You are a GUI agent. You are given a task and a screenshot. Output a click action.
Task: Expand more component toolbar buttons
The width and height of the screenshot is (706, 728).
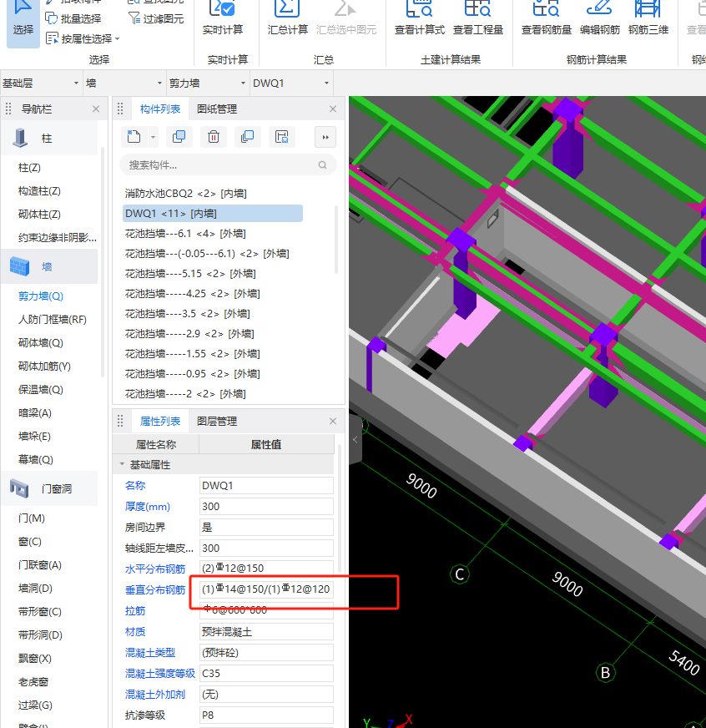coord(325,137)
